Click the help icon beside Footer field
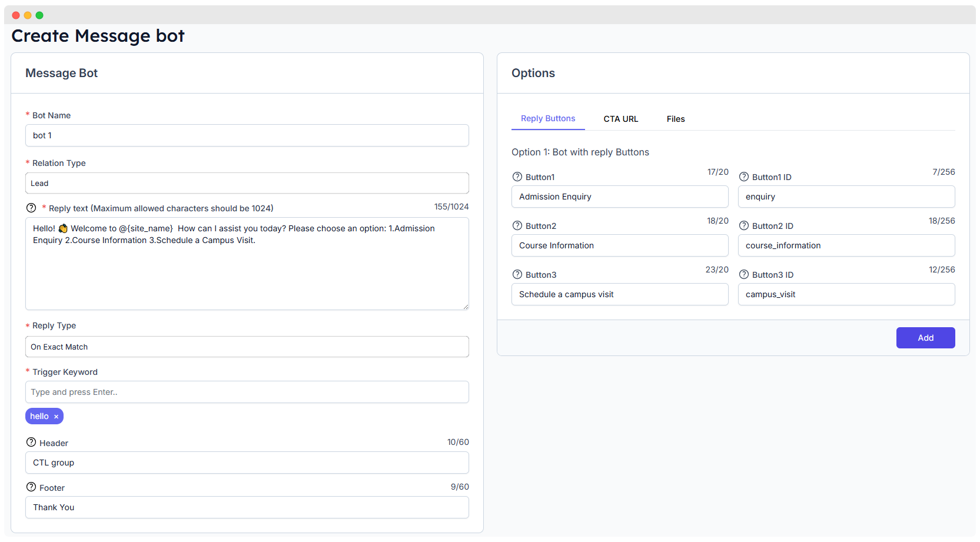Image resolution: width=980 pixels, height=542 pixels. [x=30, y=487]
